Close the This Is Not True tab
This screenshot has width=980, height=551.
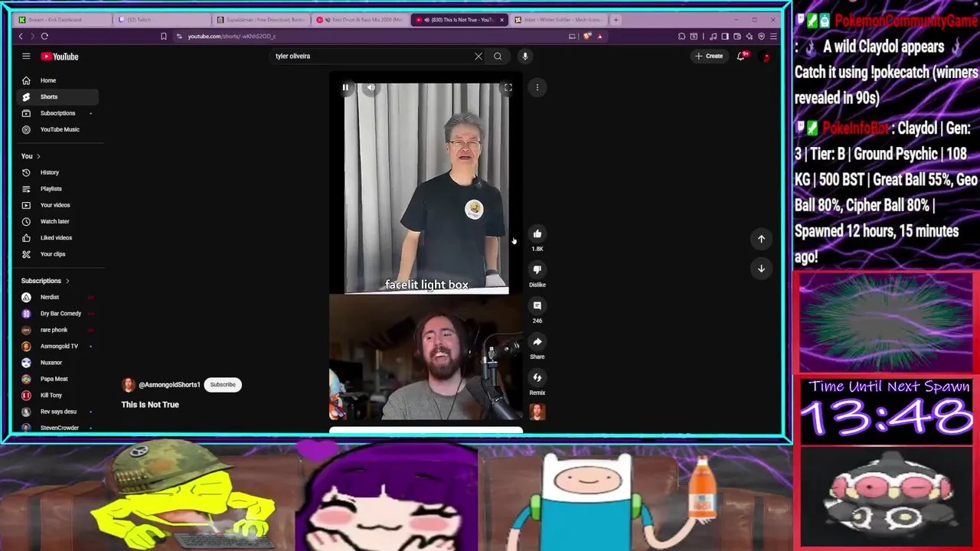(501, 20)
